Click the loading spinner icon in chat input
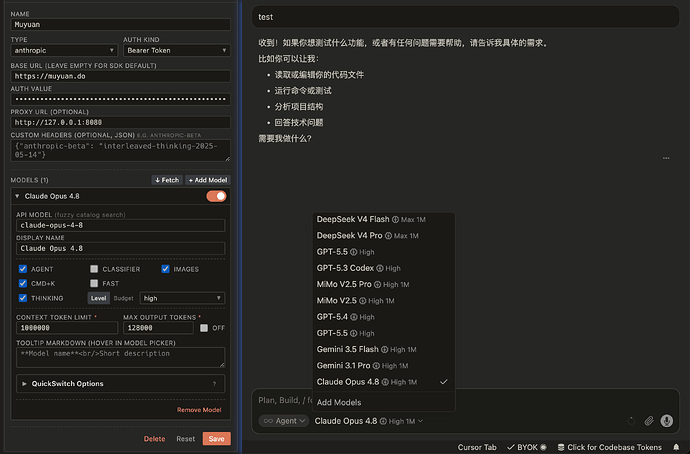The image size is (690, 454). 631,421
